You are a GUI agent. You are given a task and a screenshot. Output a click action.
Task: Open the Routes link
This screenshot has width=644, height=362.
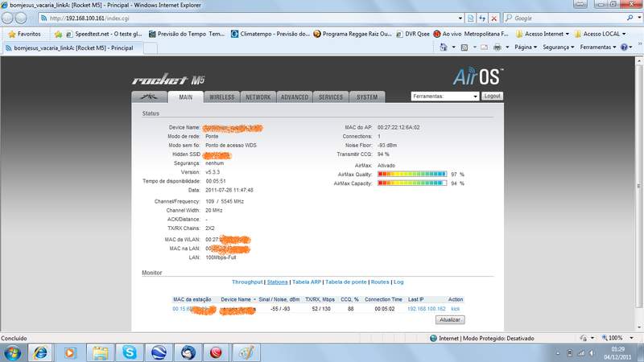380,282
